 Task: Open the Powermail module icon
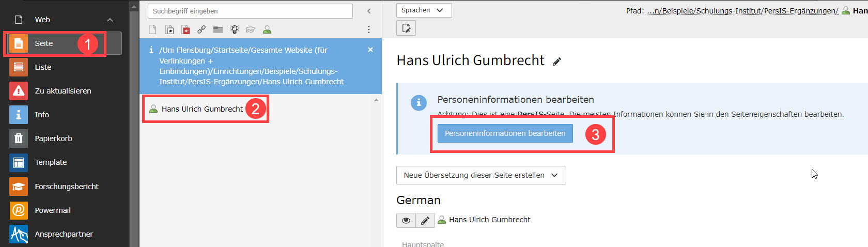coord(19,210)
